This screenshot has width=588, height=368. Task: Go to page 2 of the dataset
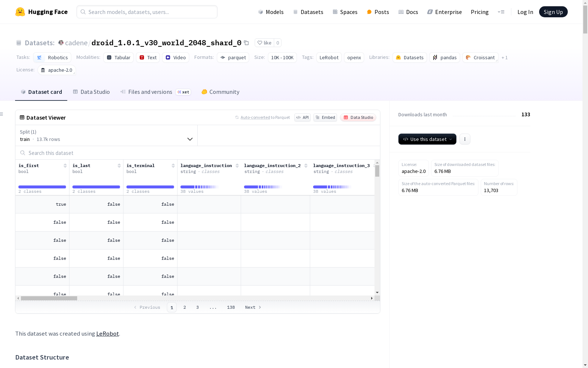click(184, 307)
